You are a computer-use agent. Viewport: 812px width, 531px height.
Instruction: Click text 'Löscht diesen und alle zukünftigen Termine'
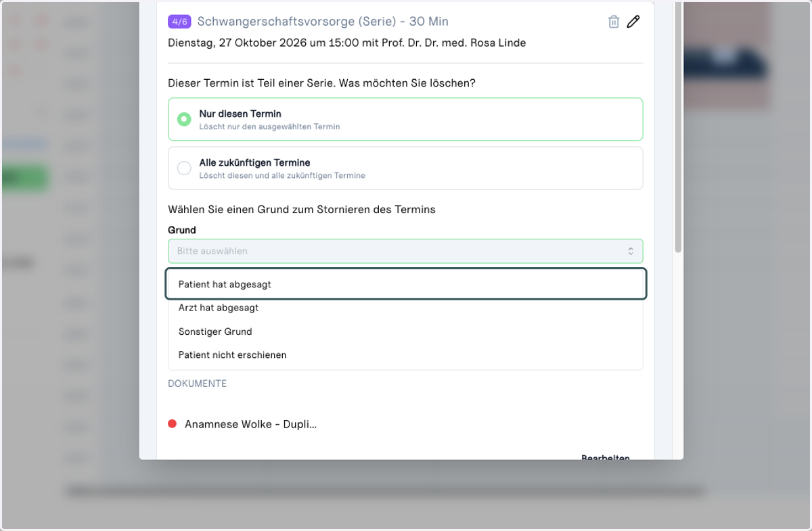[x=282, y=176]
